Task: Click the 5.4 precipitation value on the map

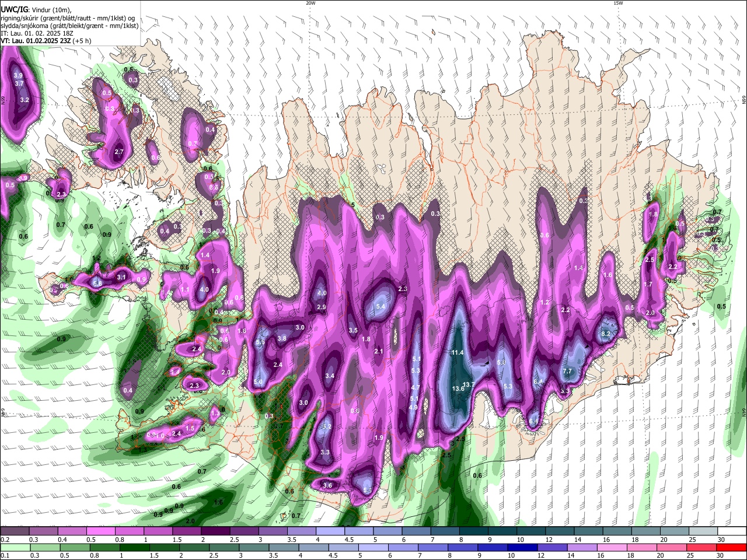Action: (x=381, y=306)
